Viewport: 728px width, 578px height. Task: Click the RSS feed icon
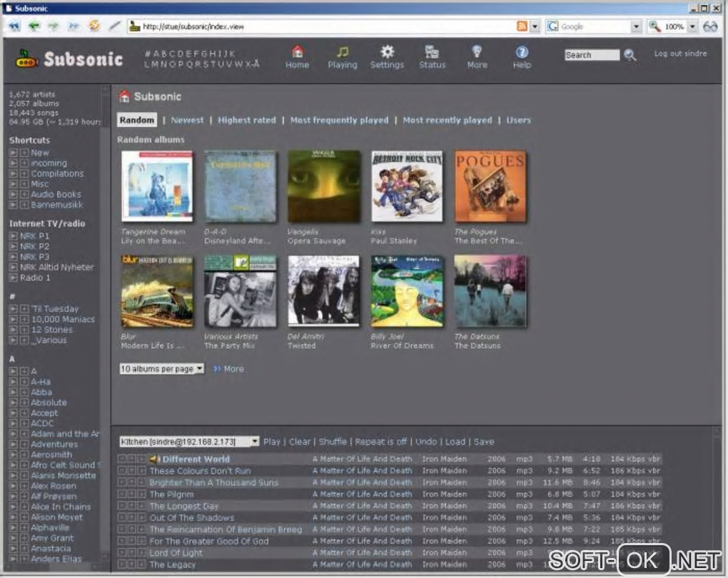522,26
